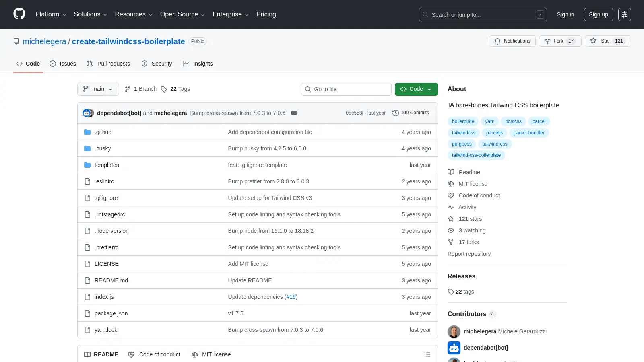Open the templates folder

(x=107, y=165)
